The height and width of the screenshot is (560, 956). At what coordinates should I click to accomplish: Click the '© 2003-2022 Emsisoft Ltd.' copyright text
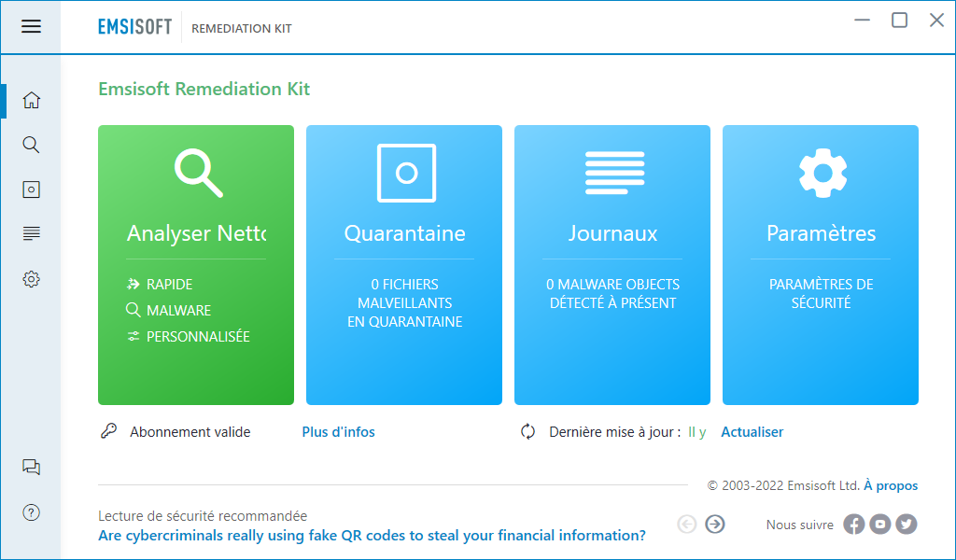point(783,485)
